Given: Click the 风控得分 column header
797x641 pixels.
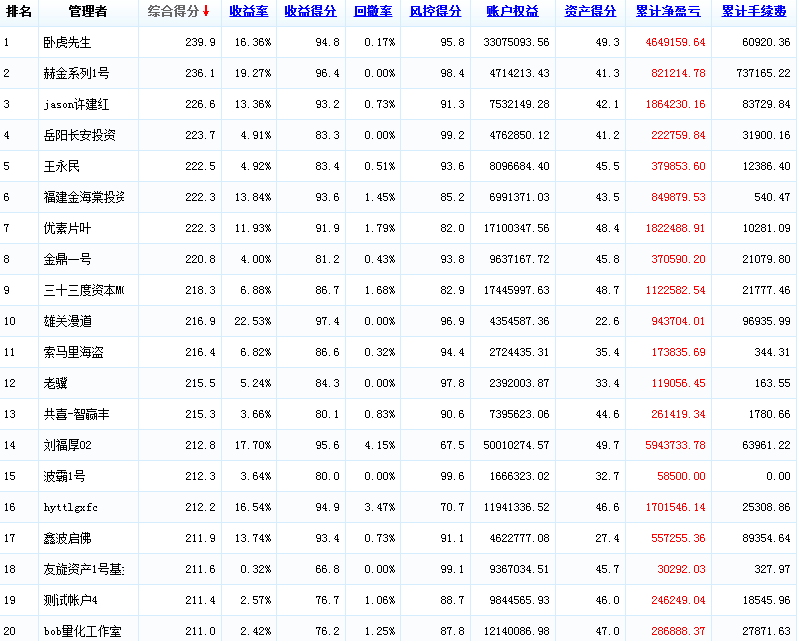Looking at the screenshot, I should click(436, 12).
